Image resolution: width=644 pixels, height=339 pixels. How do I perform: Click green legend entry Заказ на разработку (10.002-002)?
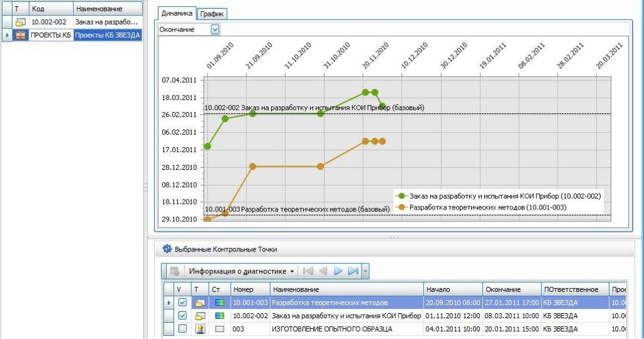(x=499, y=196)
